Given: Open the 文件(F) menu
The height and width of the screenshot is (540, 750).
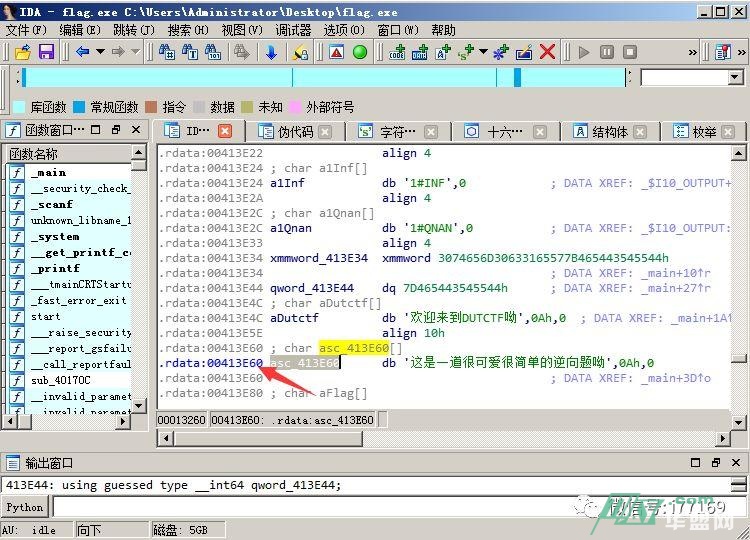Looking at the screenshot, I should [26, 30].
